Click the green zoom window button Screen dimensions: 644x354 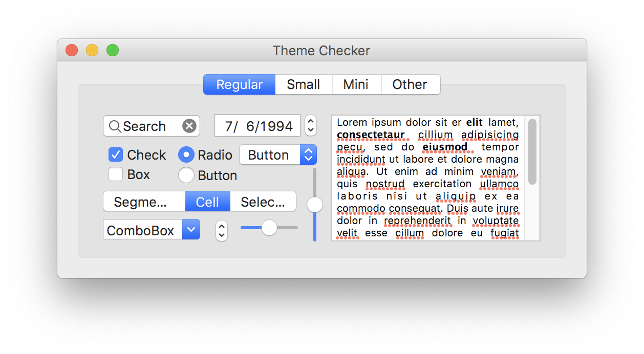click(x=113, y=50)
